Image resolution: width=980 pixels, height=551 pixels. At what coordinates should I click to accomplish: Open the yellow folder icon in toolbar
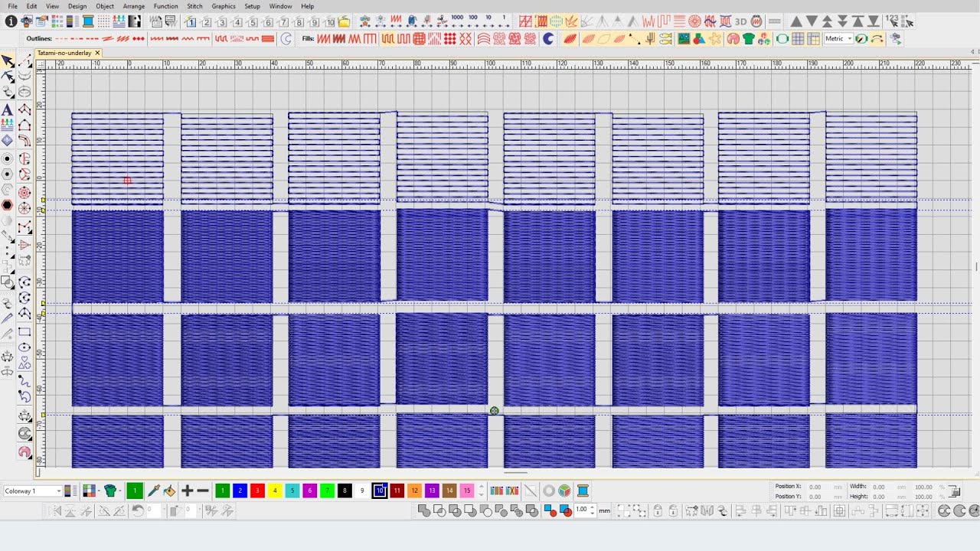(x=345, y=21)
